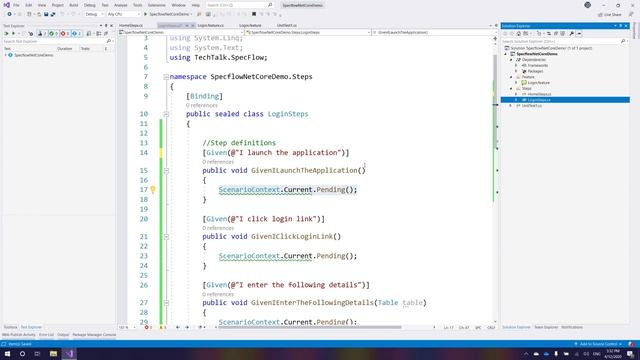Click the 0 references link above LoginSteps class
This screenshot has width=640, height=360.
(202, 105)
